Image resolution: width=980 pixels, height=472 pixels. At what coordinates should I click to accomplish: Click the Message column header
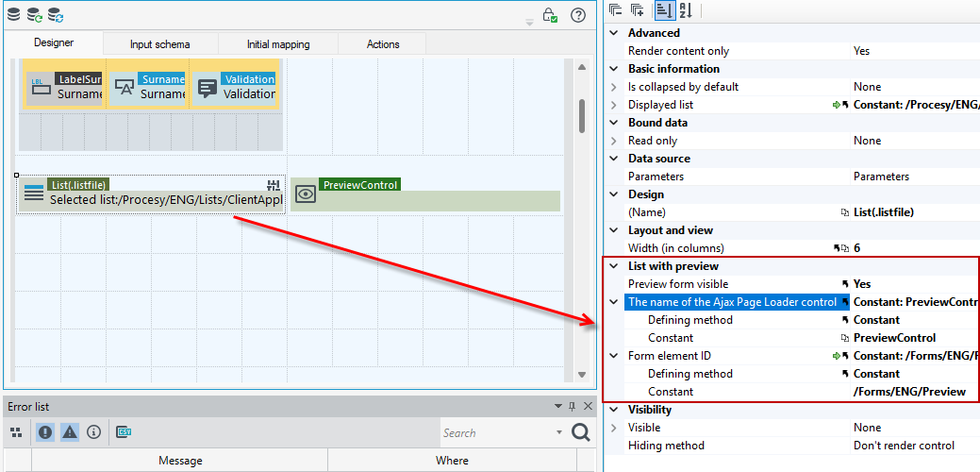[x=180, y=461]
